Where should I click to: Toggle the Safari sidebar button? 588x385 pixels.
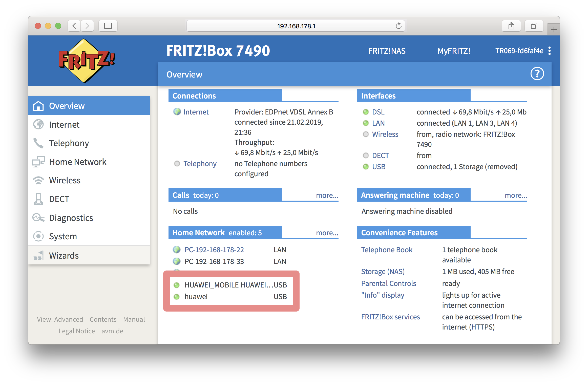coord(108,26)
